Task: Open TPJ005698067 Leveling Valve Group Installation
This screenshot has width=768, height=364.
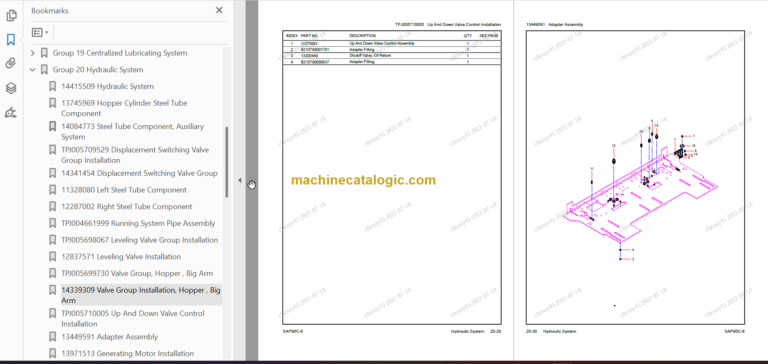Action: (x=140, y=240)
